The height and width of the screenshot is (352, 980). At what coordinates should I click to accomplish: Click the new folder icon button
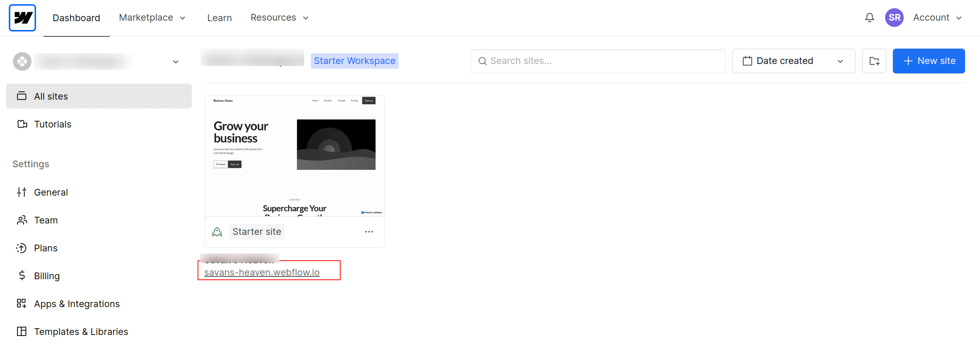(874, 61)
